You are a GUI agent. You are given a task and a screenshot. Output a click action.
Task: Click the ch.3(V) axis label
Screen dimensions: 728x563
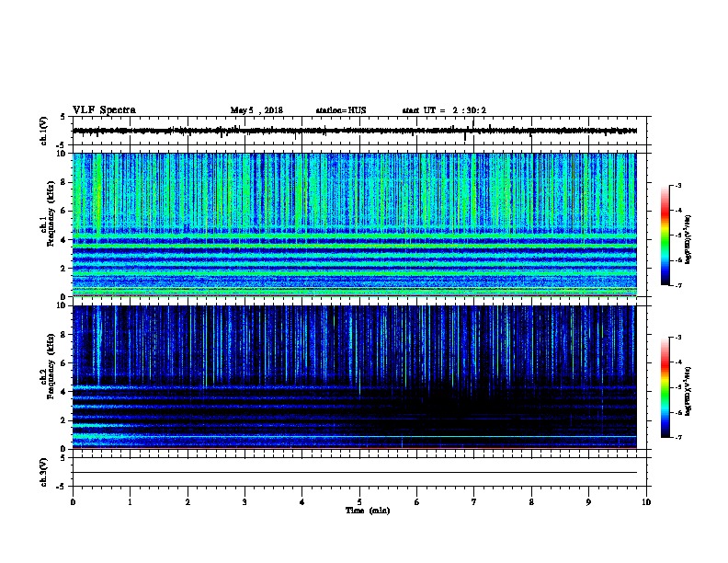[44, 473]
